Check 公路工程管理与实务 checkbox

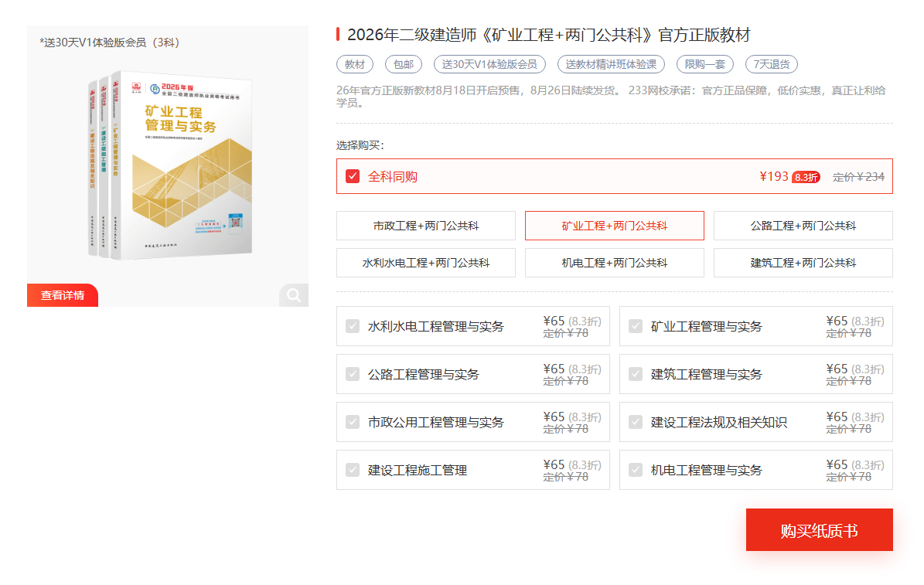point(353,374)
